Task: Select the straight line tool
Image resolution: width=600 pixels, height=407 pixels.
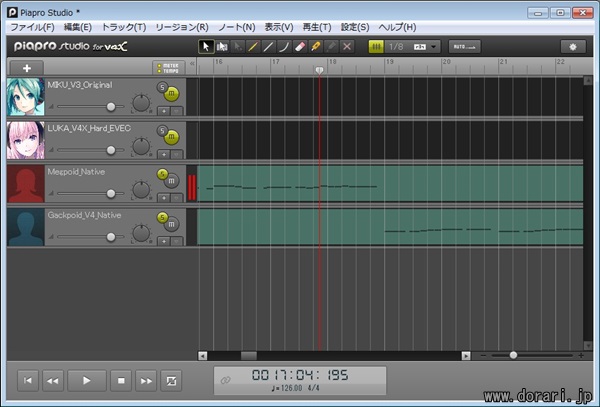Action: coord(269,47)
